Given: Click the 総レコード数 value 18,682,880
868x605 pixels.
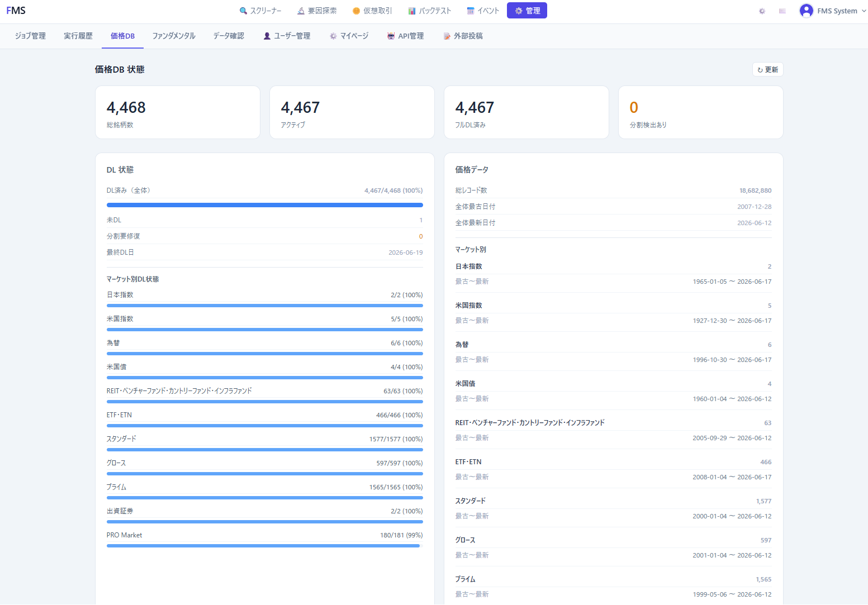Looking at the screenshot, I should 756,190.
